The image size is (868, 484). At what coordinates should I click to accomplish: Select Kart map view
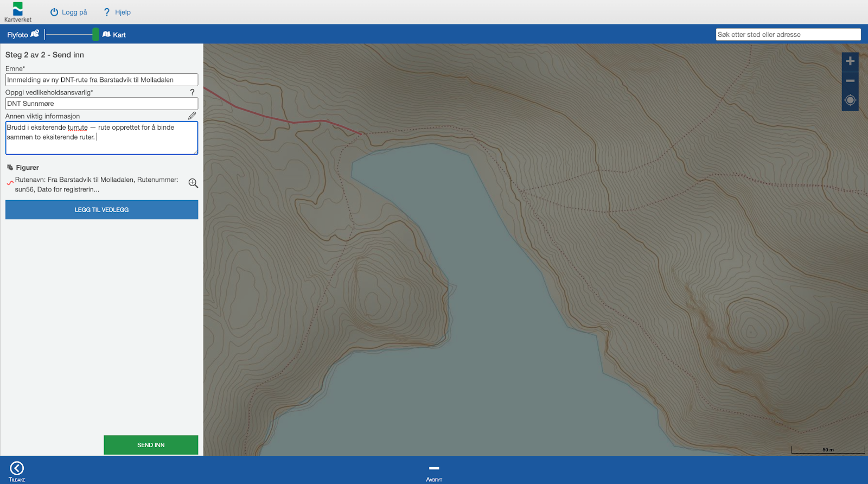pos(114,35)
